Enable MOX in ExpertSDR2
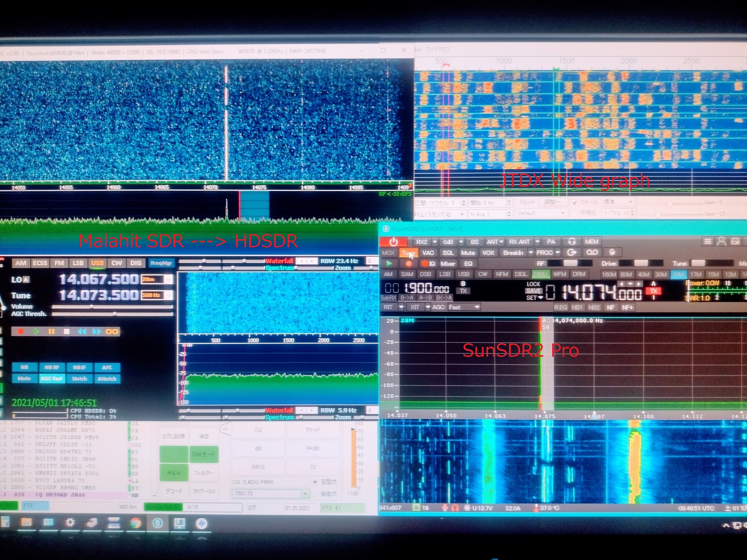This screenshot has height=560, width=747. tap(389, 252)
